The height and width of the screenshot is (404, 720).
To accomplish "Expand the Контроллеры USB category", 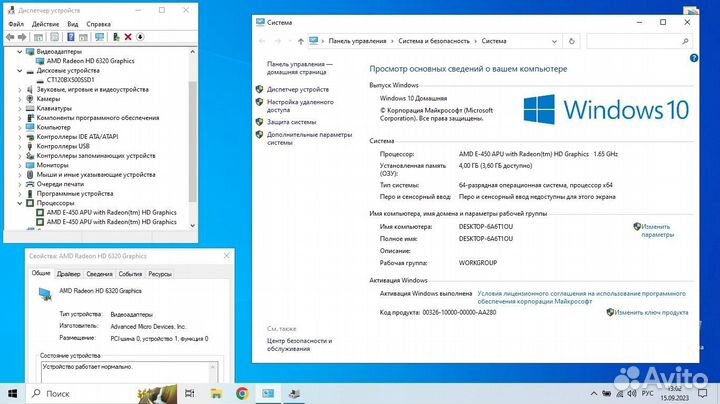I will coord(20,146).
